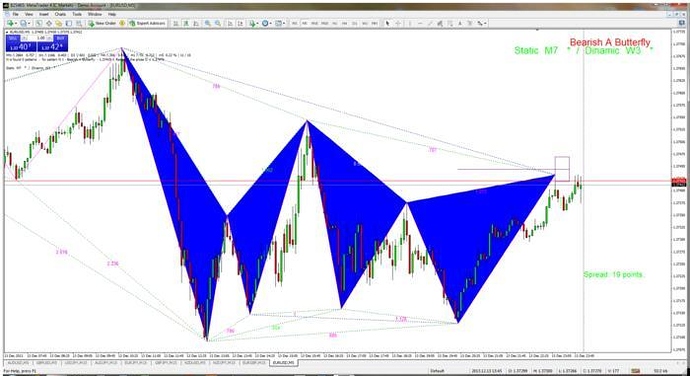Zoom in on the chart
The height and width of the screenshot is (376, 690).
[x=208, y=23]
